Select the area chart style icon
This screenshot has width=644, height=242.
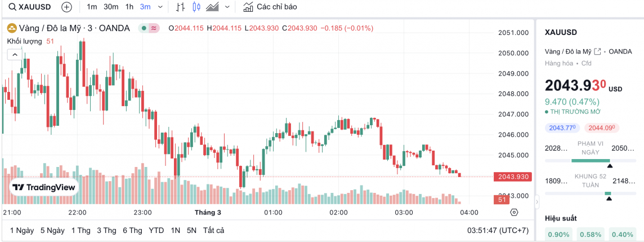pos(212,7)
